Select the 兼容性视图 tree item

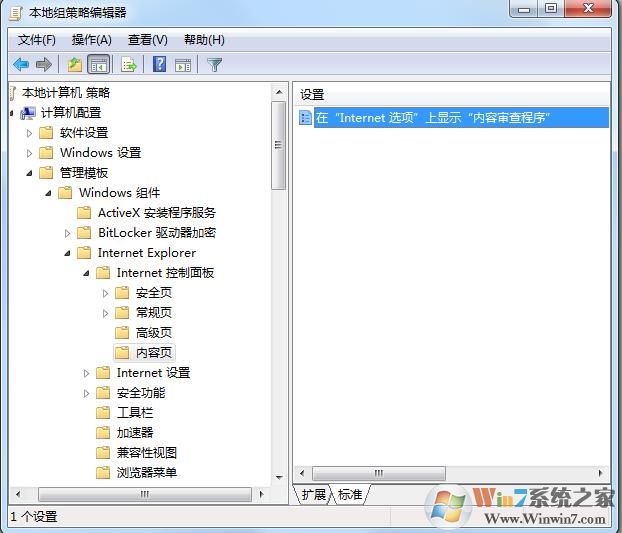coord(147,452)
